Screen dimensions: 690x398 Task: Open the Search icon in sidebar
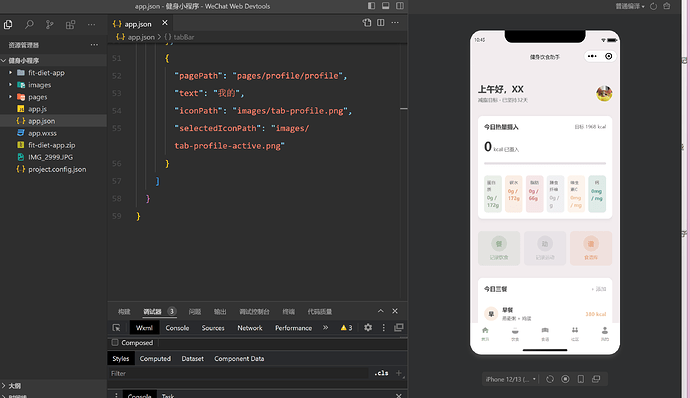(29, 25)
